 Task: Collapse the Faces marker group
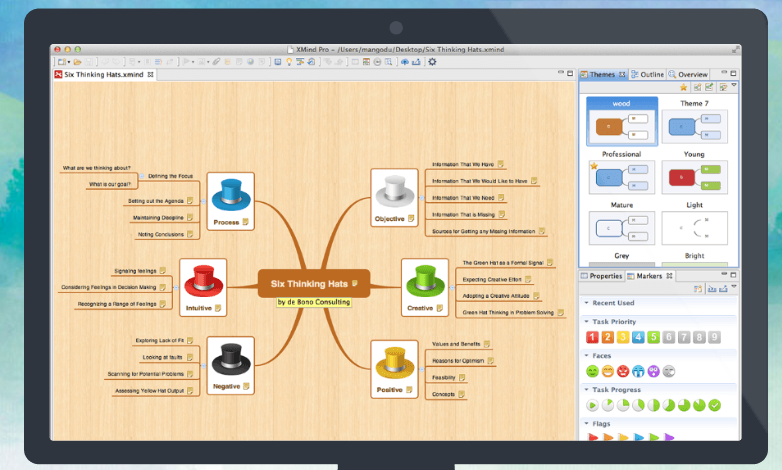click(585, 354)
